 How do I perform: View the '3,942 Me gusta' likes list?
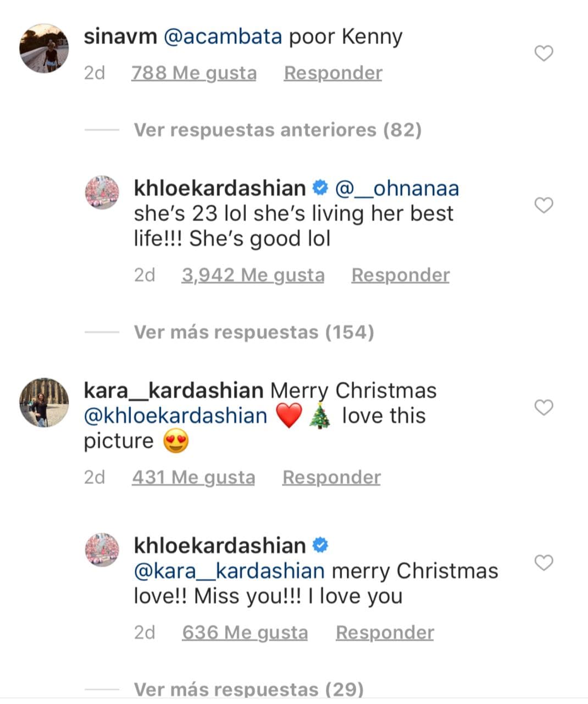tap(253, 274)
